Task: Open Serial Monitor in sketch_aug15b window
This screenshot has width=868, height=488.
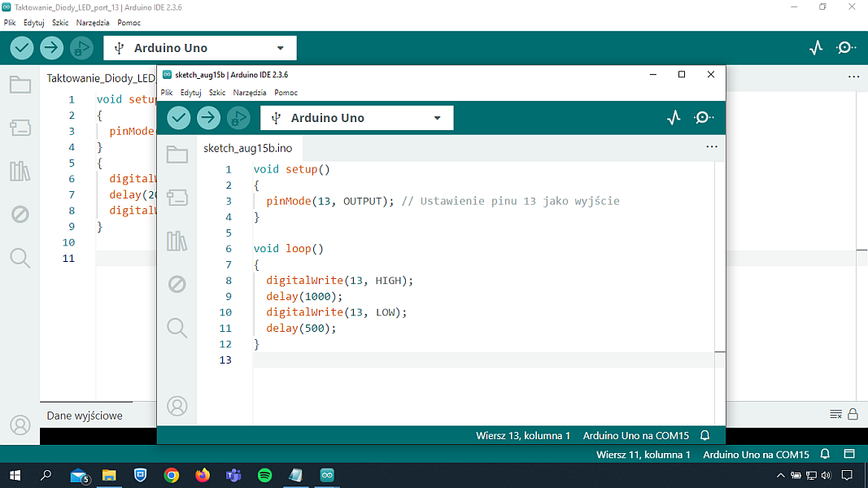Action: click(704, 118)
